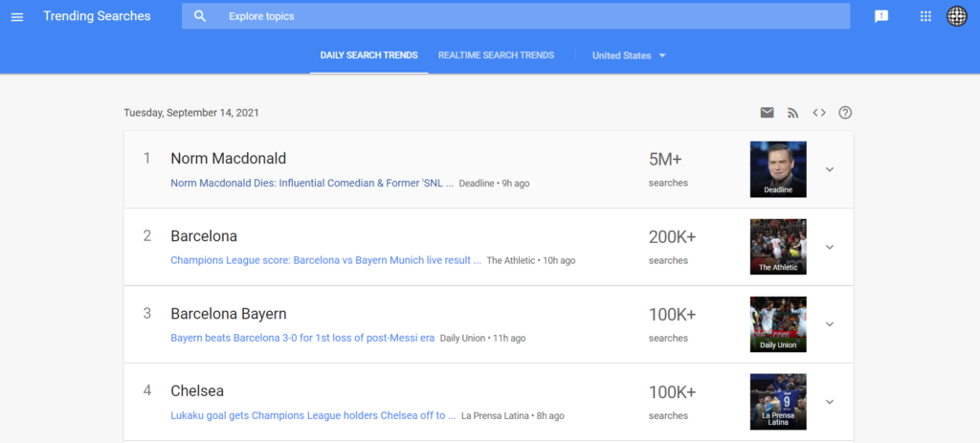Image resolution: width=980 pixels, height=443 pixels.
Task: Open the Norm Macdonald Dies article link
Action: (x=312, y=183)
